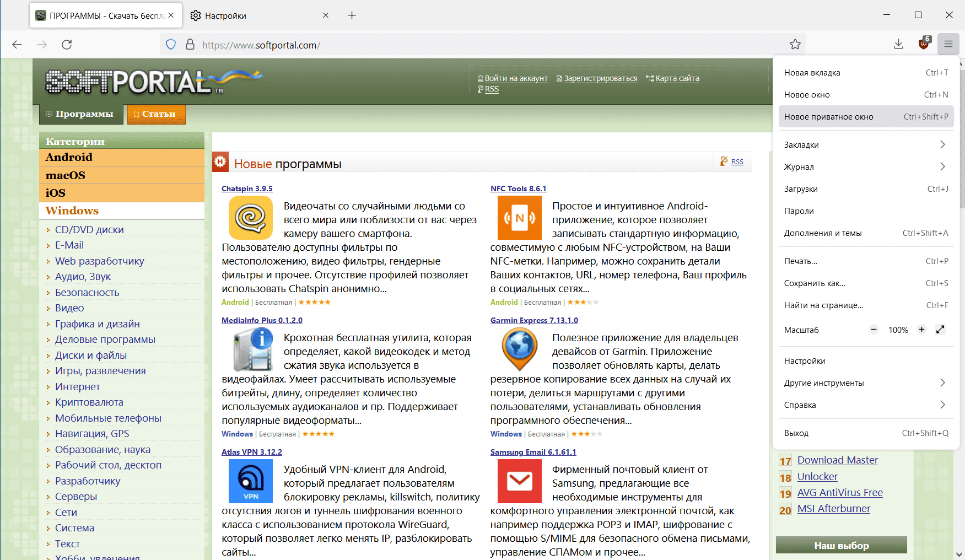Select the Windows category
The width and height of the screenshot is (965, 560).
click(122, 211)
